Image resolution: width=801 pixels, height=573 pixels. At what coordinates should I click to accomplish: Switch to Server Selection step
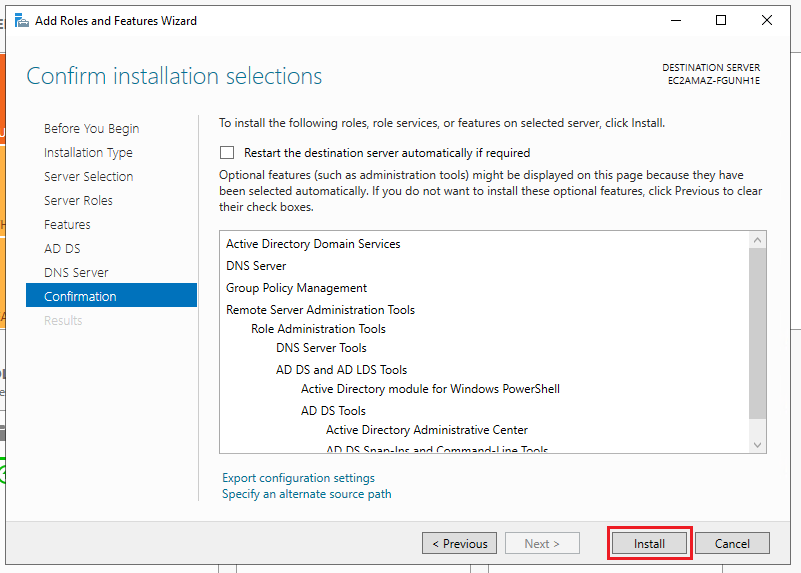(x=88, y=177)
